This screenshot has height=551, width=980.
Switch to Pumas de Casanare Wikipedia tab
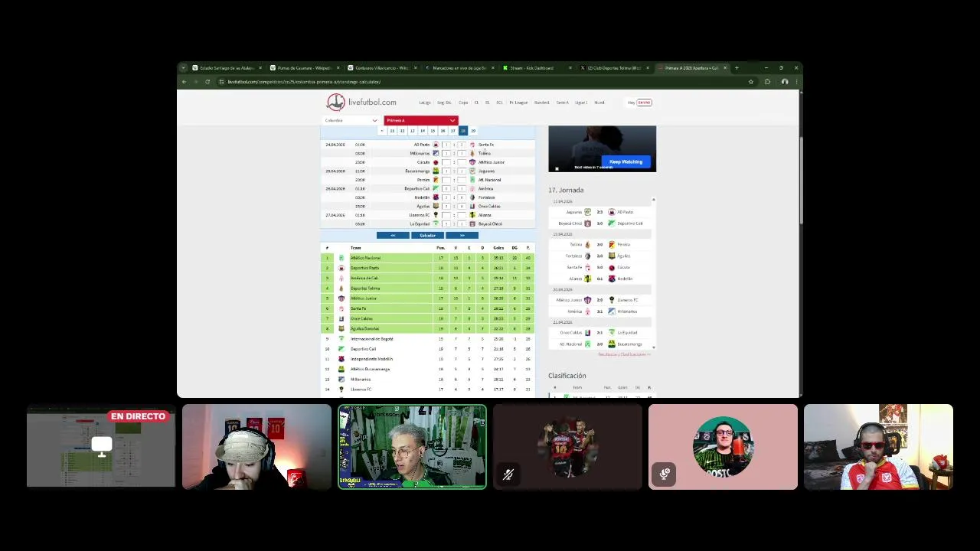(x=303, y=68)
